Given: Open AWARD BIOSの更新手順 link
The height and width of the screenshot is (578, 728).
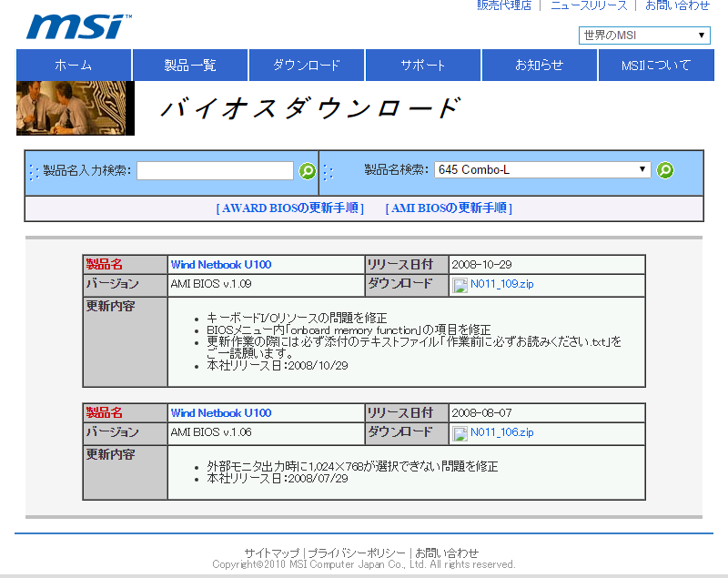Looking at the screenshot, I should pyautogui.click(x=290, y=208).
